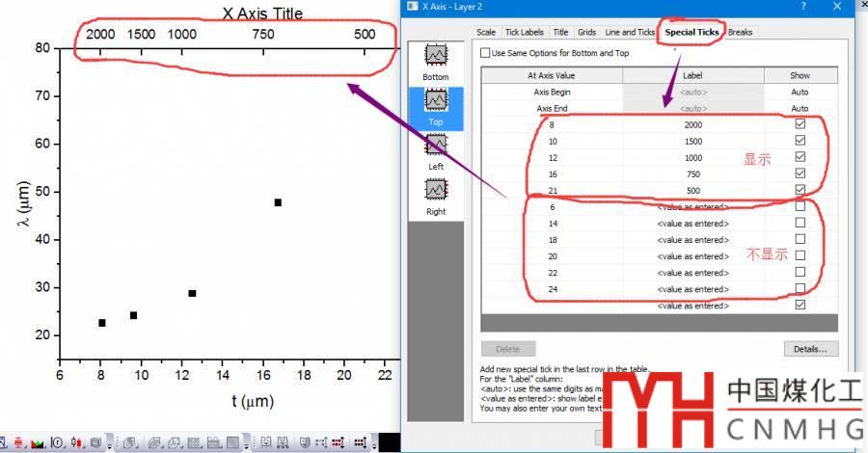The width and height of the screenshot is (868, 453).
Task: Open the Scale tab
Action: tap(486, 32)
